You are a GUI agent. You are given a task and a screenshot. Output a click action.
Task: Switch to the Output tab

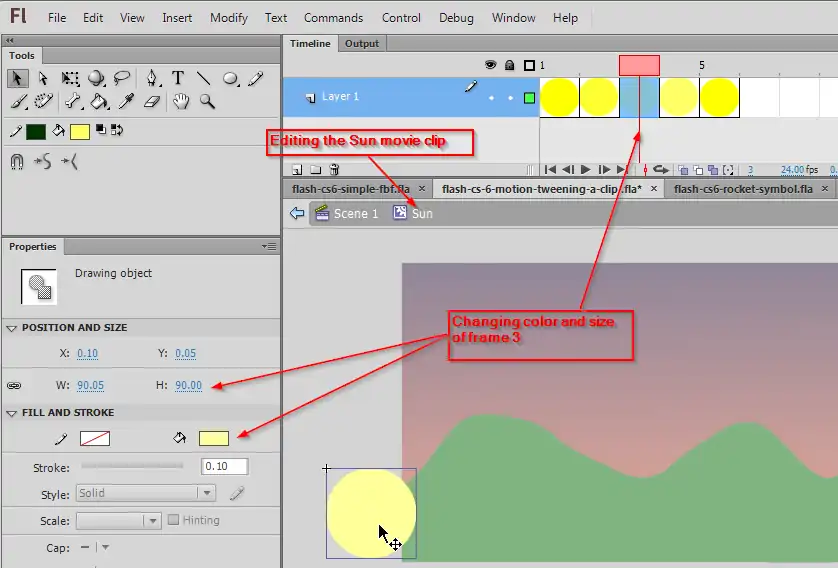(x=361, y=44)
